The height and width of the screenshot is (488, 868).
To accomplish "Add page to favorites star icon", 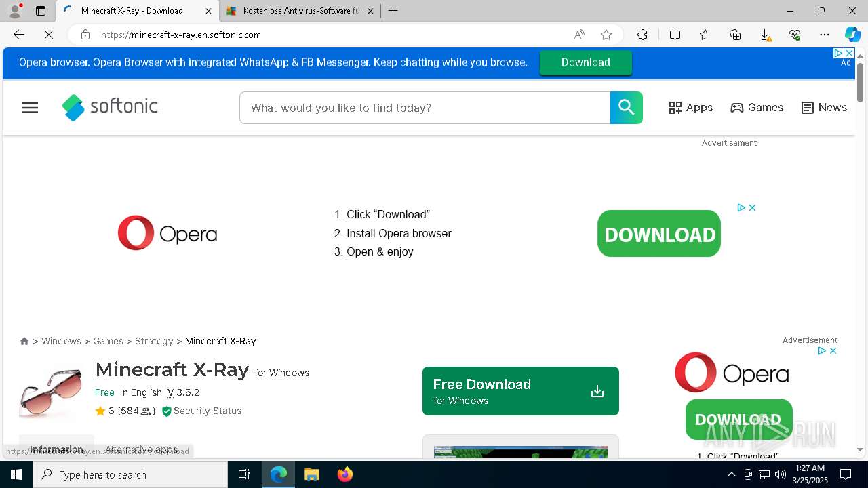I will (x=606, y=35).
